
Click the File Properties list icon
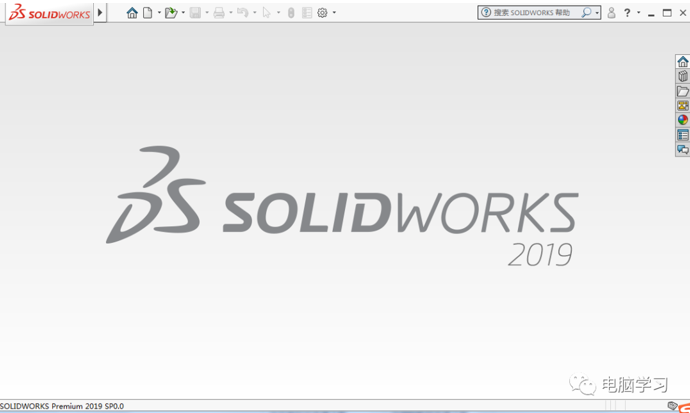pos(307,13)
